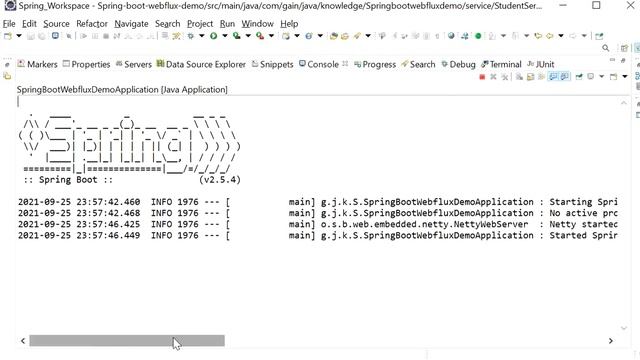Expand the back navigation history dropdown
The height and width of the screenshot is (360, 640).
coord(561,36)
